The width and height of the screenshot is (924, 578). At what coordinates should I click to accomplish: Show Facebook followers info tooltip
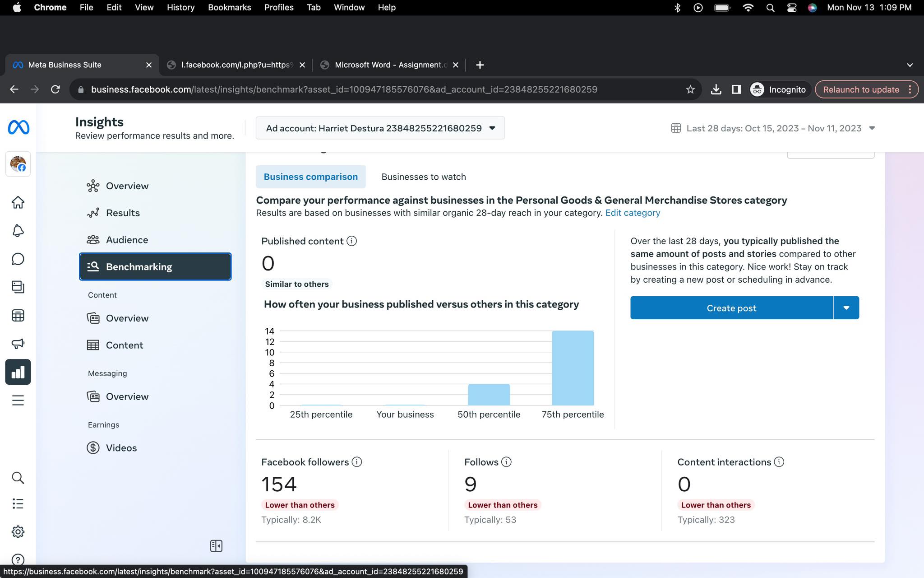tap(357, 462)
